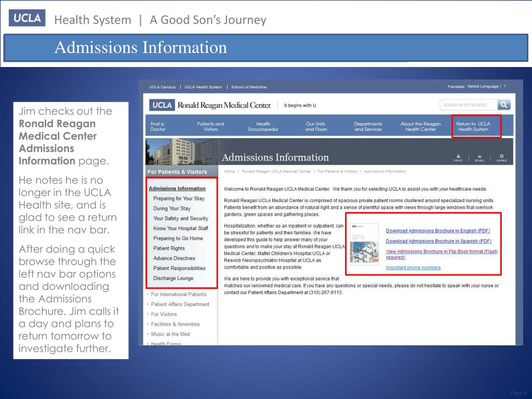Open Preparing for Your Stay
Viewport: 532px width, 399px height.
(179, 198)
